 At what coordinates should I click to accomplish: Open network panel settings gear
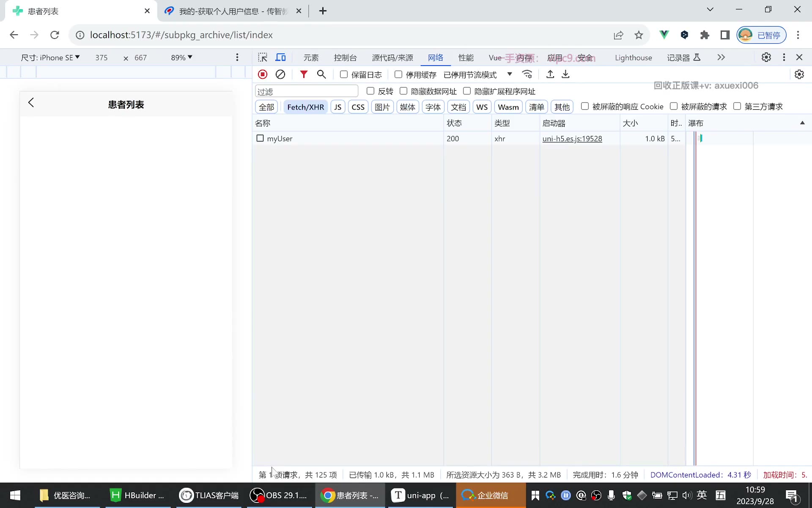(799, 75)
